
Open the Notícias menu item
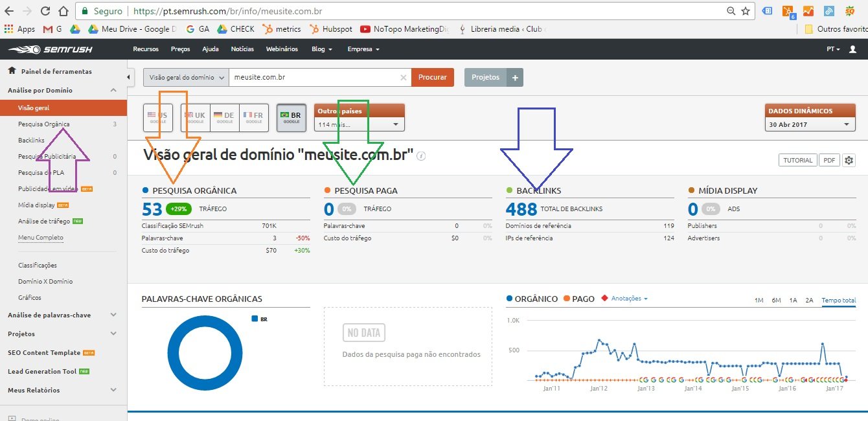(242, 49)
